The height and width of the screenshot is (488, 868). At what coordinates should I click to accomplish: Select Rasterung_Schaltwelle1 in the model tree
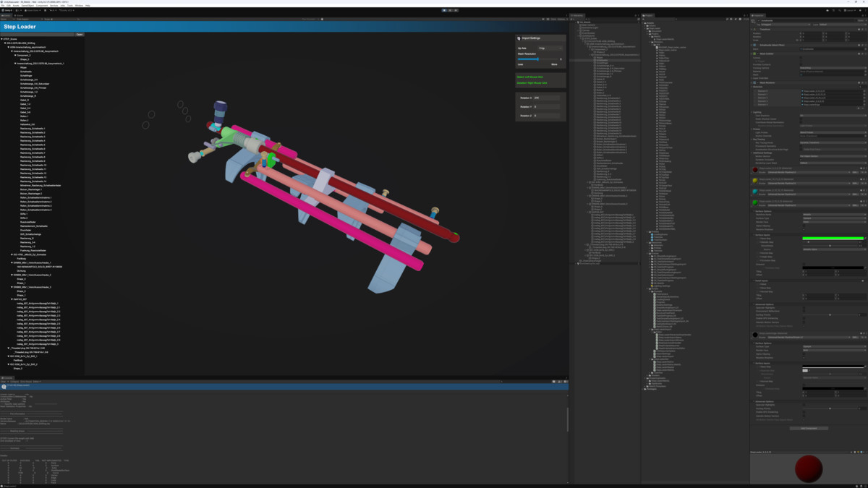point(33,129)
